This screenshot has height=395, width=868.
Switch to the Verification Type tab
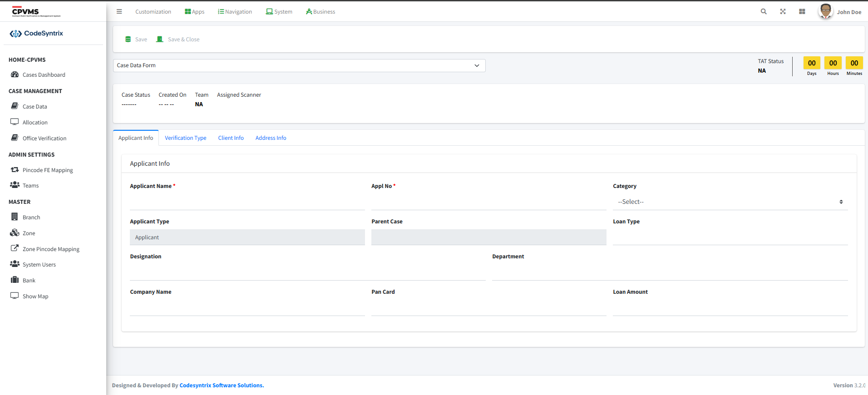[185, 138]
